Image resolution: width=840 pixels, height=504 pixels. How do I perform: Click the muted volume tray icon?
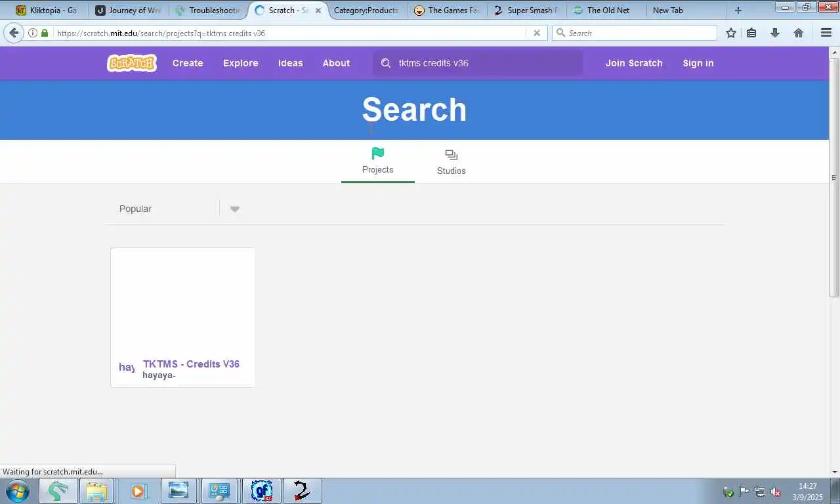[x=776, y=492]
